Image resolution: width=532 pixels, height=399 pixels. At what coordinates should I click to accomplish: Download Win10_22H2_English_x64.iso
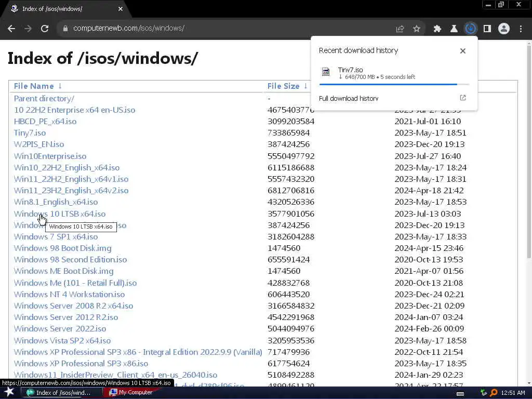67,168
